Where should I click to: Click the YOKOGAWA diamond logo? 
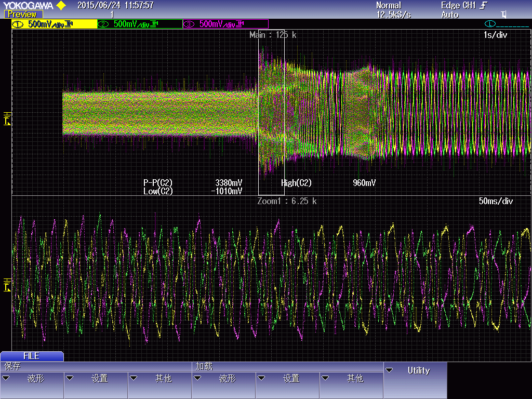pyautogui.click(x=61, y=6)
